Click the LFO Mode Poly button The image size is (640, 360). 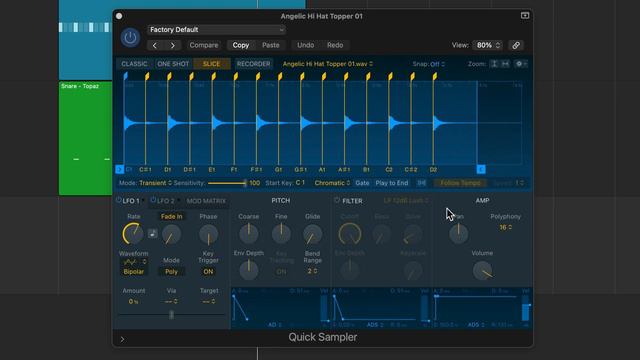click(171, 272)
